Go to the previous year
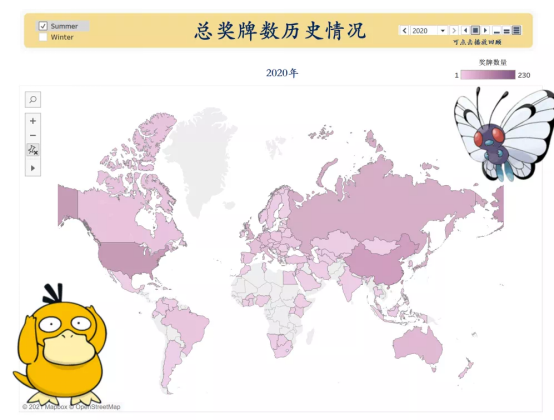The width and height of the screenshot is (554, 420). (x=405, y=31)
